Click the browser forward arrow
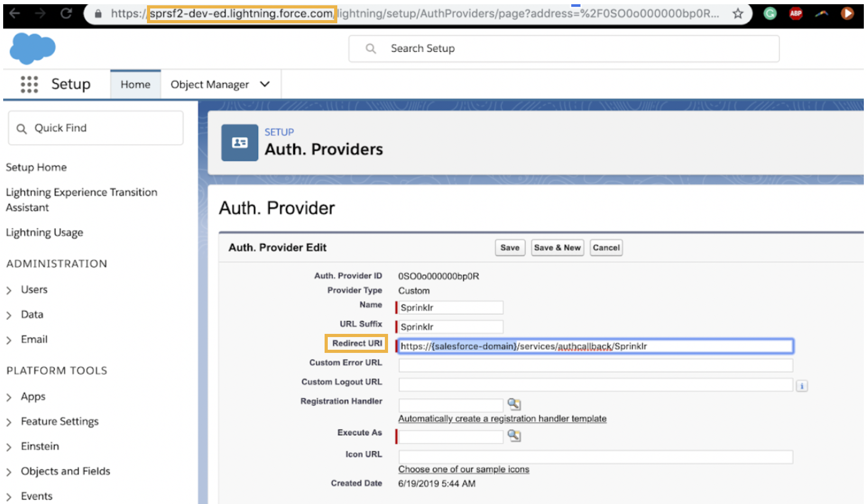Viewport: 867px width, 504px height. (40, 13)
